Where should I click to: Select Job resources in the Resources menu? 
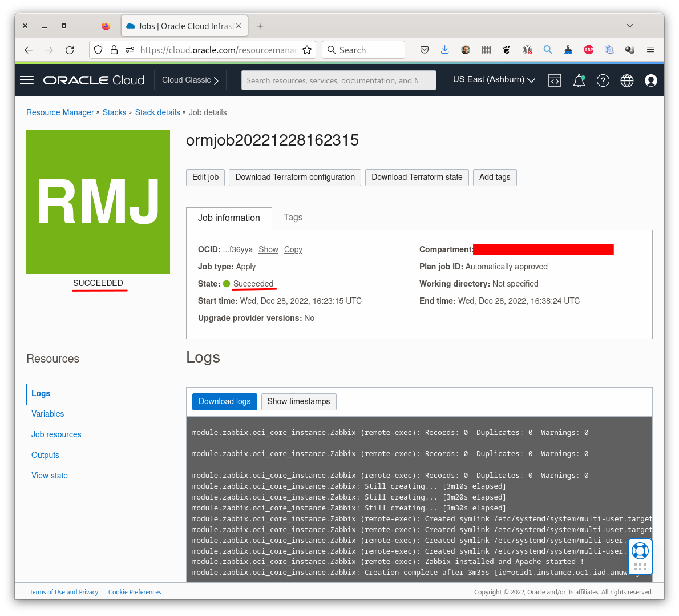pyautogui.click(x=56, y=434)
